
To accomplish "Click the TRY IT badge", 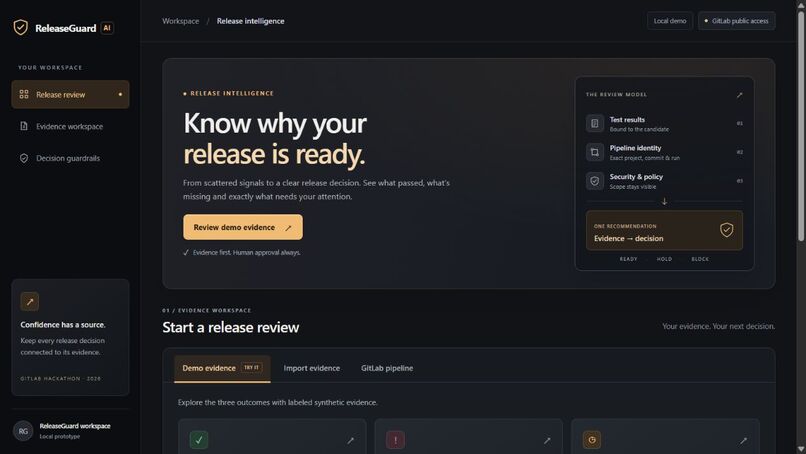I will click(251, 368).
